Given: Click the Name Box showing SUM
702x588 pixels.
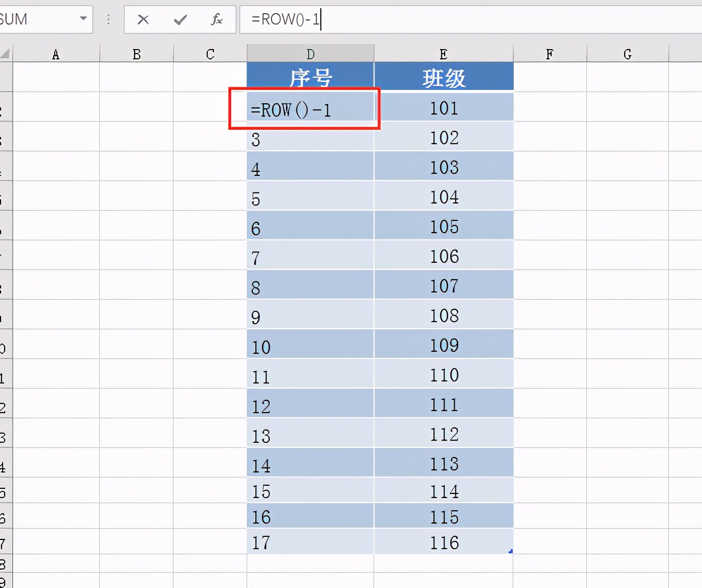Looking at the screenshot, I should 36,19.
